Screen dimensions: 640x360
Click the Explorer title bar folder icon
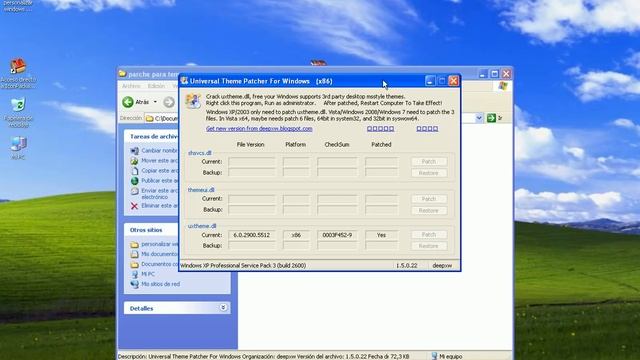tap(122, 74)
